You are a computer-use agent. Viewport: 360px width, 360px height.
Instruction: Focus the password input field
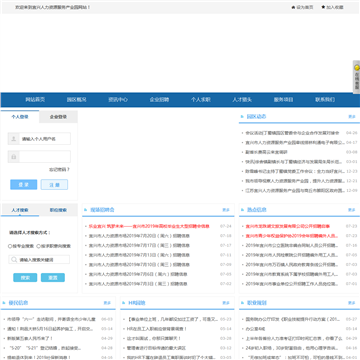[45, 156]
